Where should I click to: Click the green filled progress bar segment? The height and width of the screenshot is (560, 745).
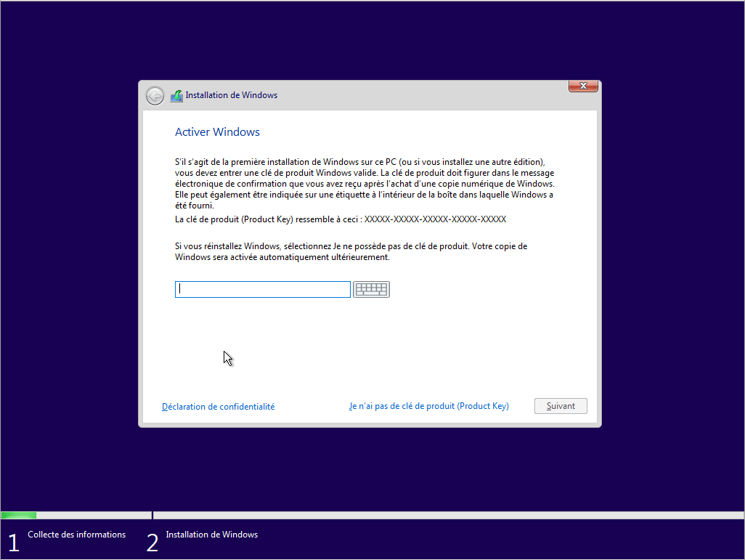19,516
